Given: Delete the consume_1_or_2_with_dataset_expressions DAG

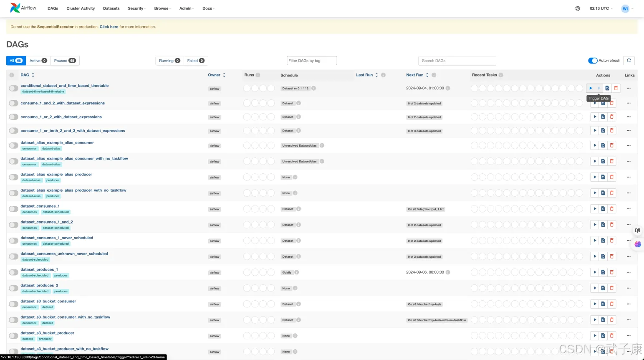Looking at the screenshot, I should point(612,117).
